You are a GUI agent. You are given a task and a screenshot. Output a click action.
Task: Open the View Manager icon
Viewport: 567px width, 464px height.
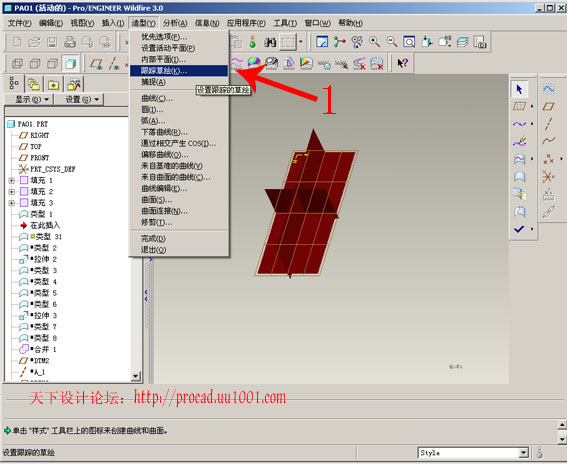[480, 42]
